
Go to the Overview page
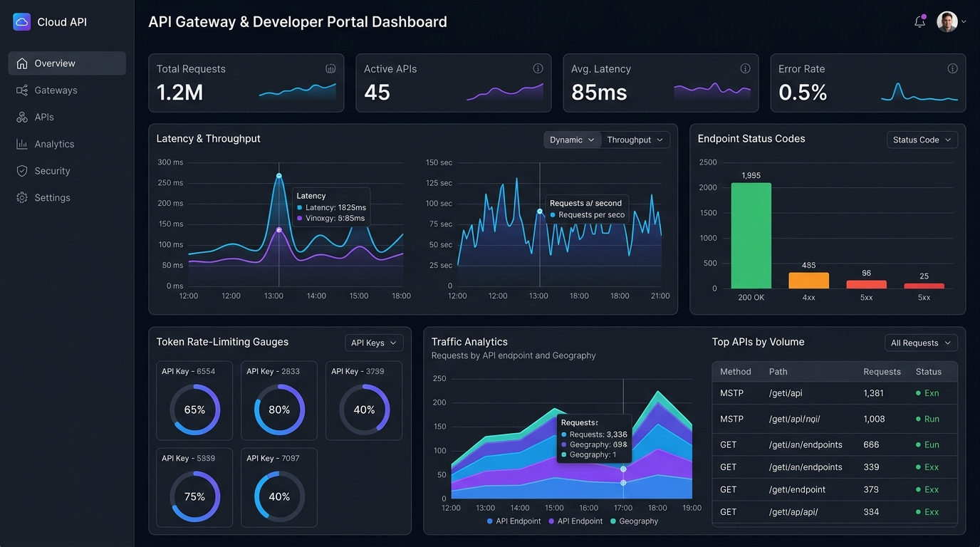(67, 63)
